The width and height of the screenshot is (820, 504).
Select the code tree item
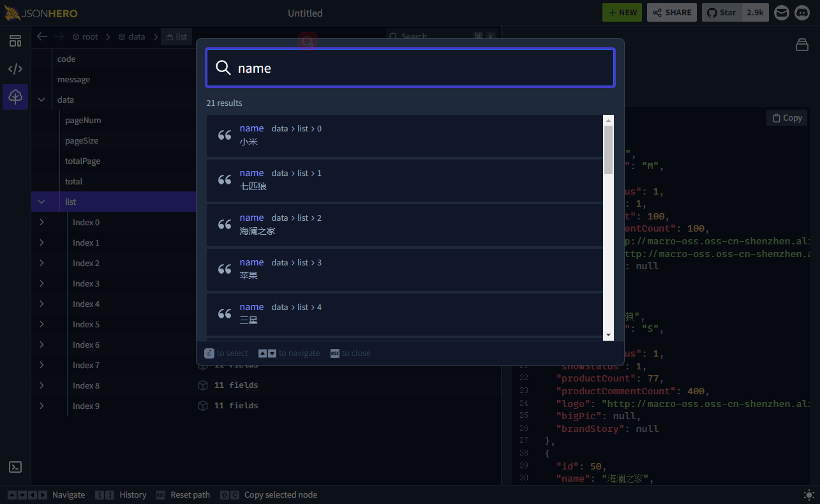(66, 59)
